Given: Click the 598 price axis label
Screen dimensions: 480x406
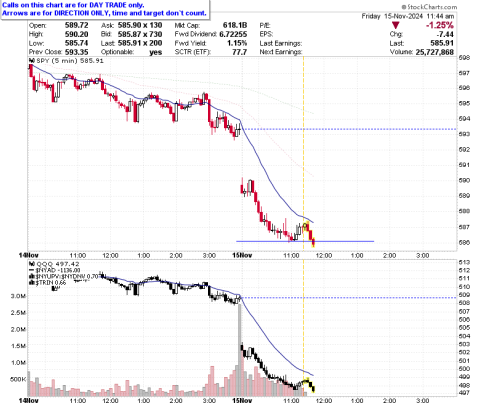Looking at the screenshot, I should tap(464, 57).
